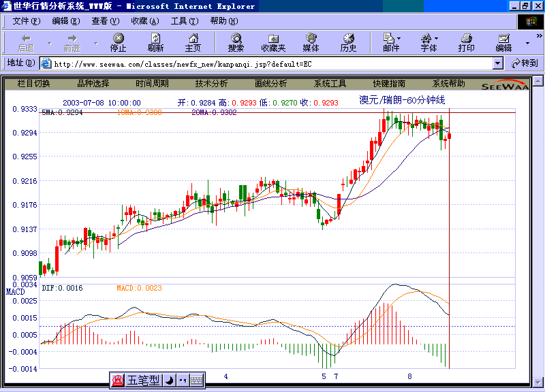The width and height of the screenshot is (545, 392).
Task: Click the 五笔型 input method logo icon
Action: click(118, 380)
